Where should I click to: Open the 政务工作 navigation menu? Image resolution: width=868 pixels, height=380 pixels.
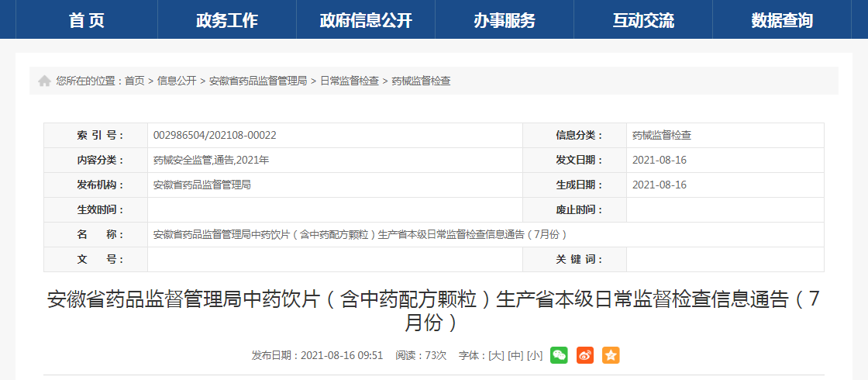point(227,20)
